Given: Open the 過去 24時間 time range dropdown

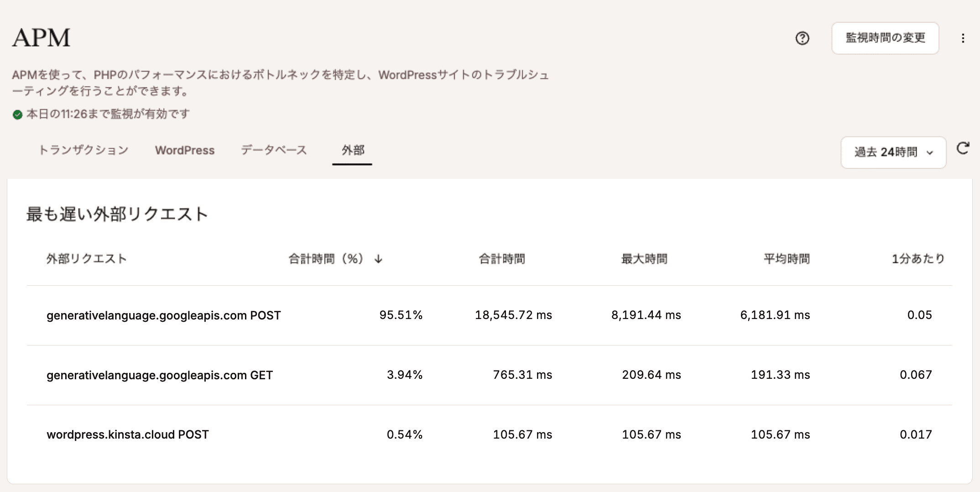Looking at the screenshot, I should click(x=893, y=152).
